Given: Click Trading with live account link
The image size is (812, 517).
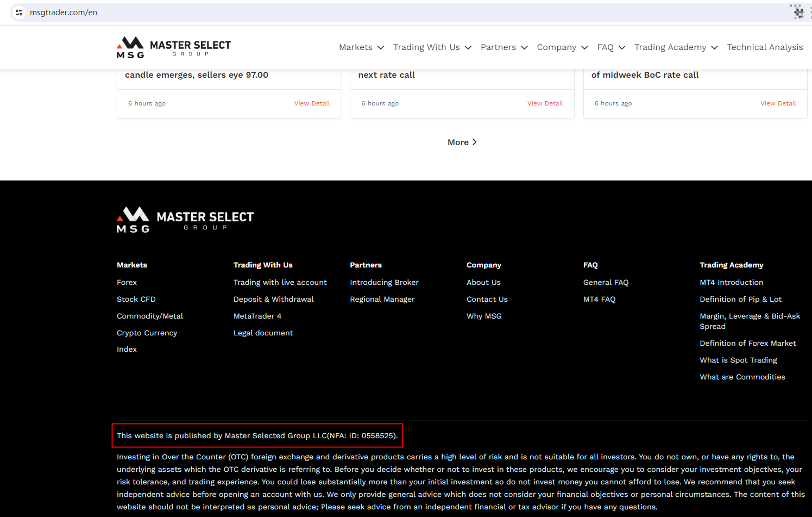Looking at the screenshot, I should (x=280, y=283).
